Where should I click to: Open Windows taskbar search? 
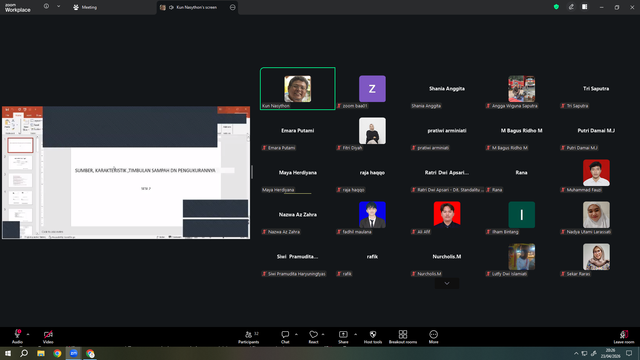click(24, 353)
